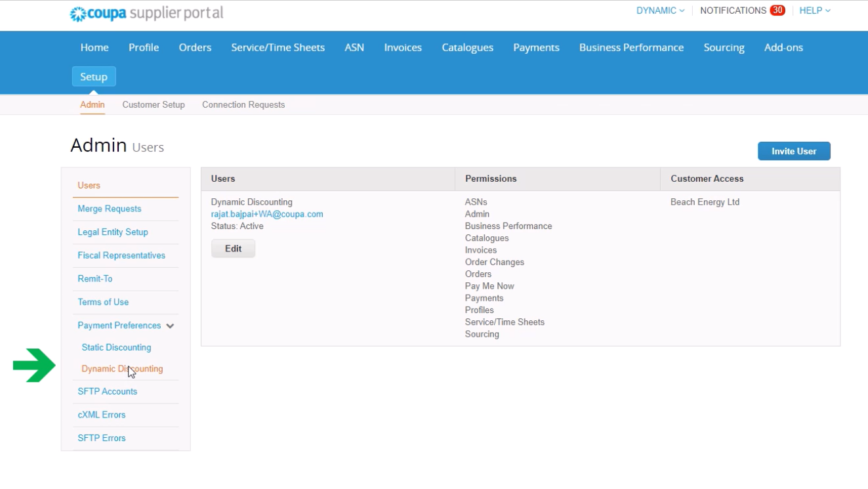
Task: Click the Status: Active text
Action: coord(237,226)
